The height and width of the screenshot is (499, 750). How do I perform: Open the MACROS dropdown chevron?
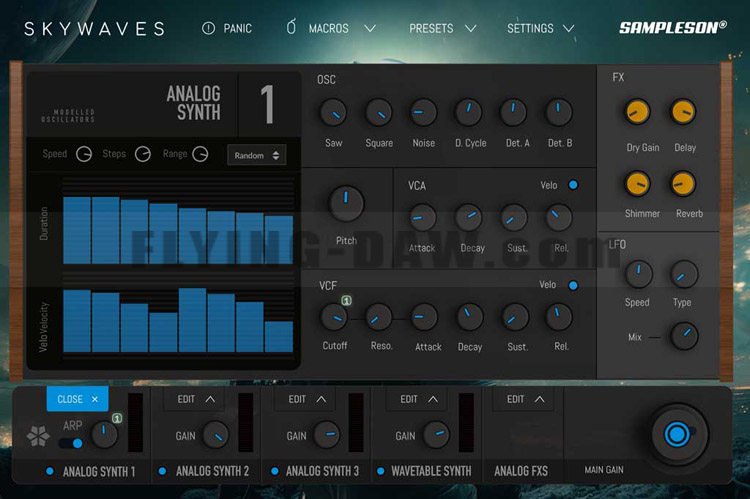[x=370, y=28]
